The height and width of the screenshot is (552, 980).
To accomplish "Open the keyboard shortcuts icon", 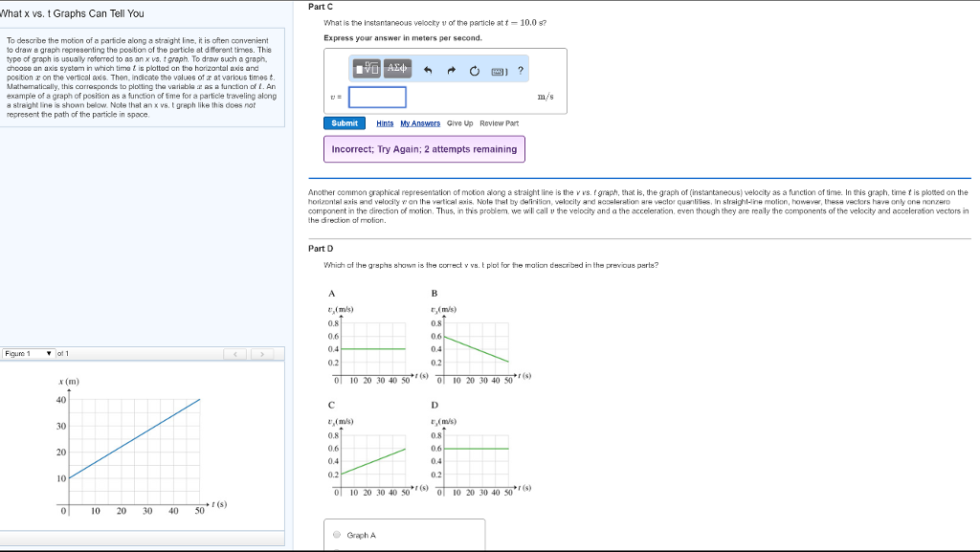I will pyautogui.click(x=498, y=71).
